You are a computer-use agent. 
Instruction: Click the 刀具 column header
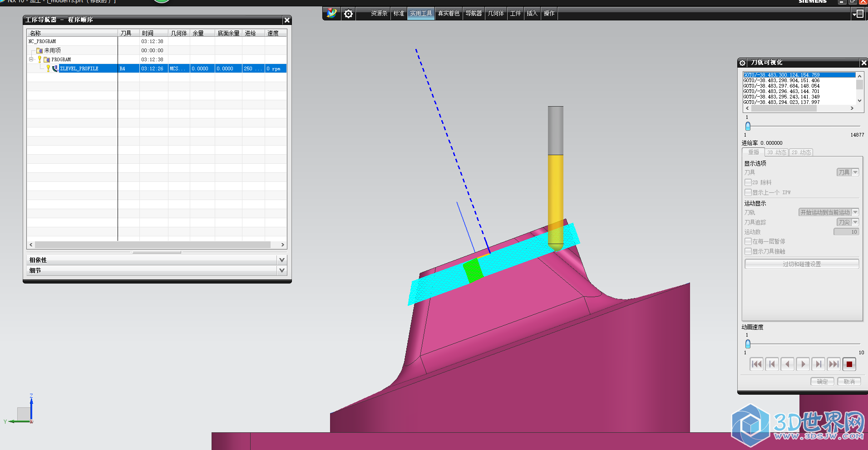(x=129, y=33)
